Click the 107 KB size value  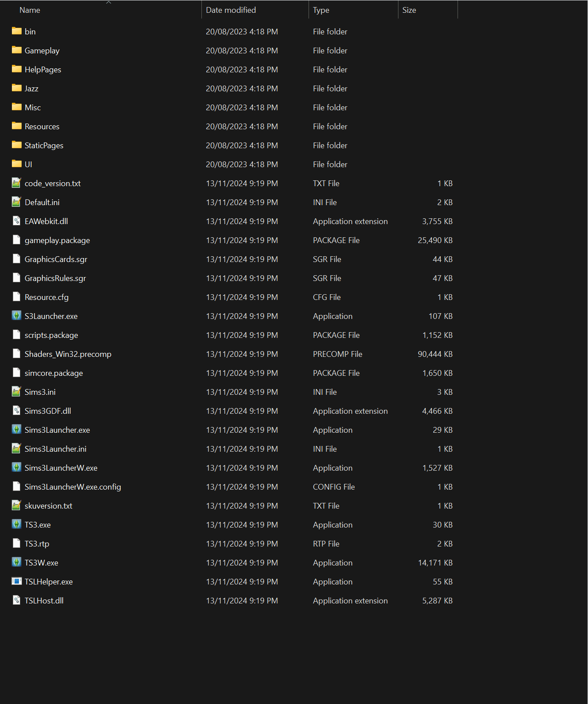point(441,316)
